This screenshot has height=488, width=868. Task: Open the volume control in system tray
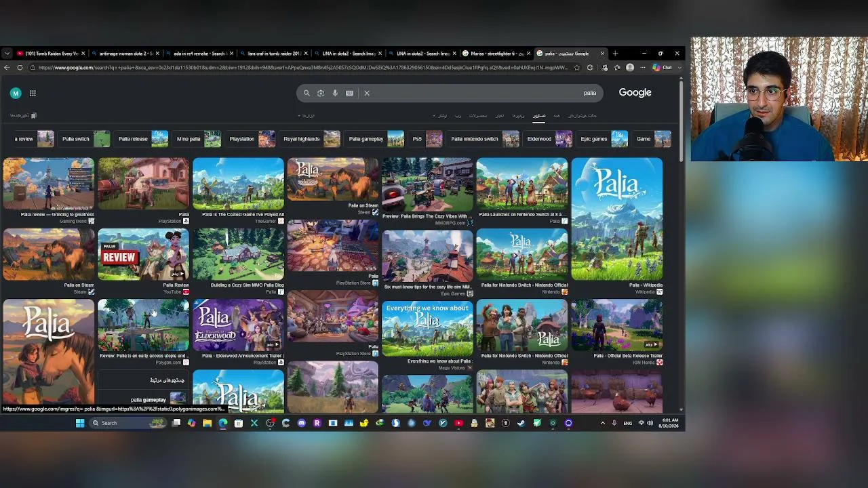[650, 423]
